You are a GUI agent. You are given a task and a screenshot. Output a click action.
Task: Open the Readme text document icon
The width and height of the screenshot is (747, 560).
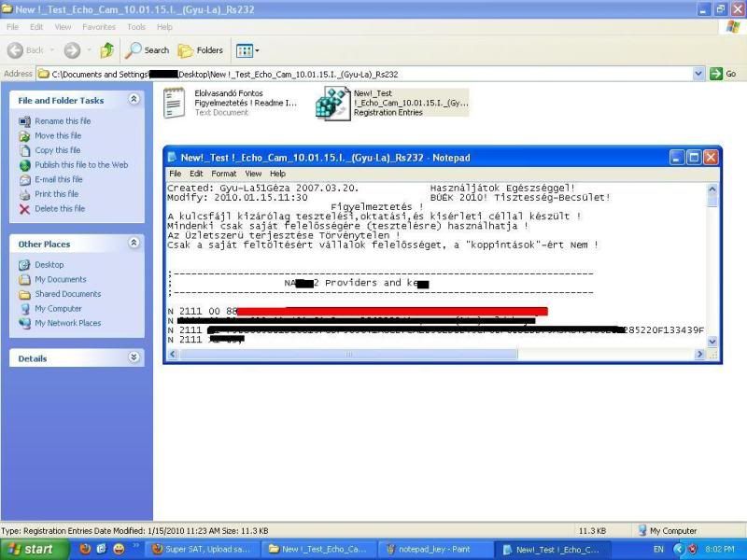point(176,104)
